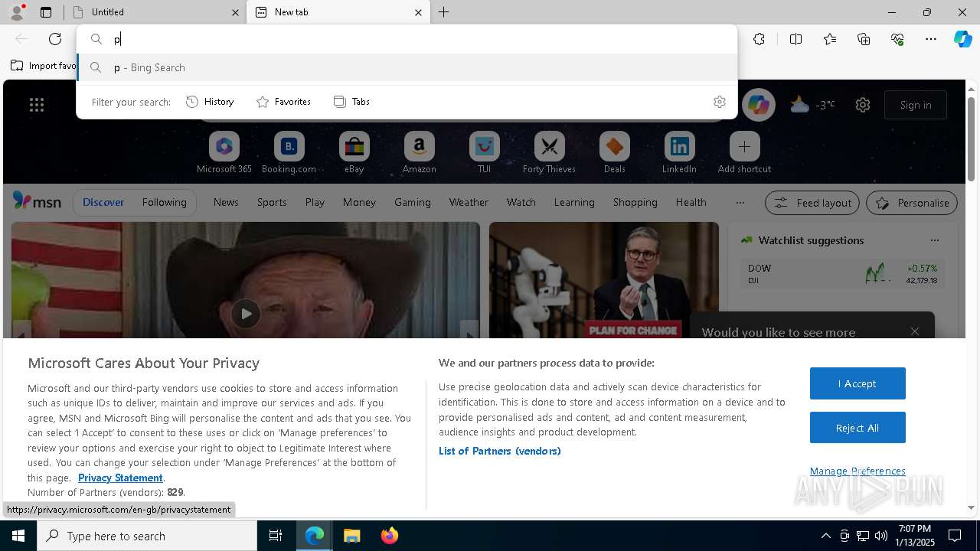Click the Personalise button
This screenshot has width=980, height=551.
point(912,203)
